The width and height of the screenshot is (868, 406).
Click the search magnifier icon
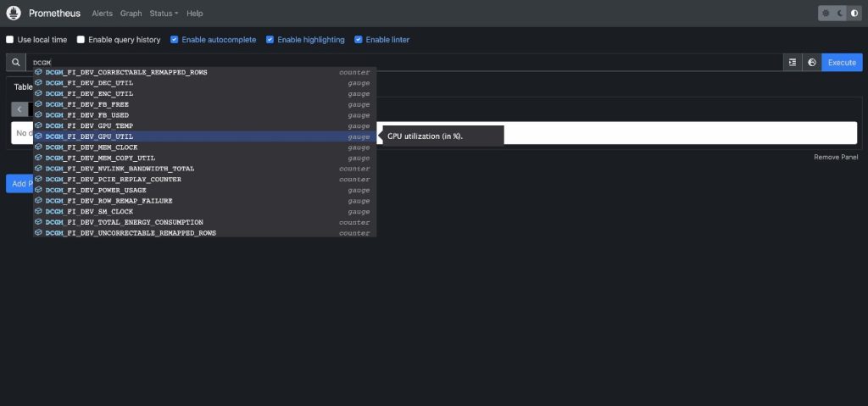point(16,63)
